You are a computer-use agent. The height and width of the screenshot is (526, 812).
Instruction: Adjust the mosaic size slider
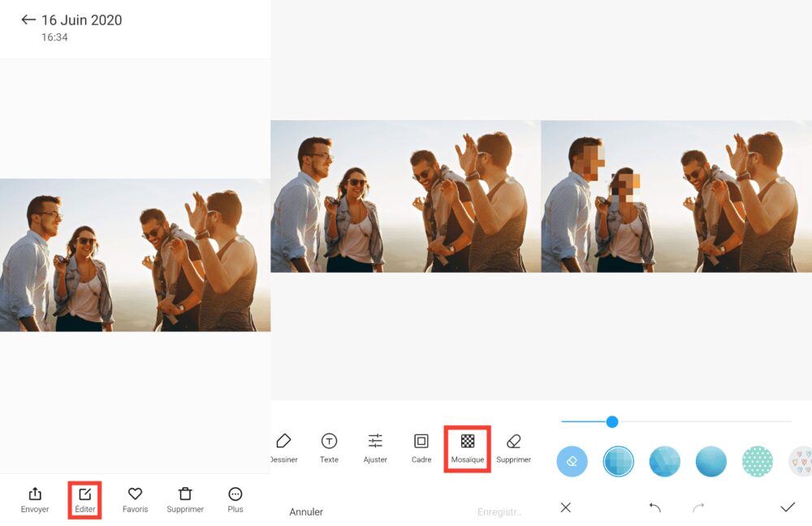[x=611, y=421]
